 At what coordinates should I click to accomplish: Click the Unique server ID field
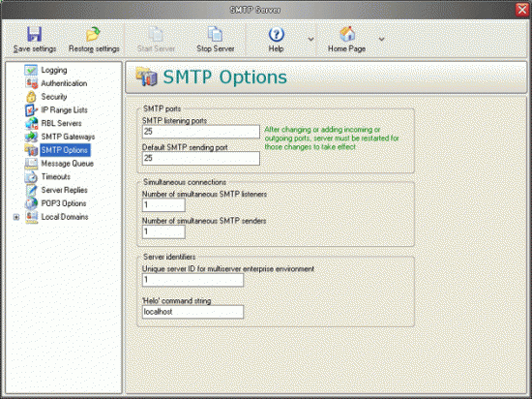click(192, 280)
